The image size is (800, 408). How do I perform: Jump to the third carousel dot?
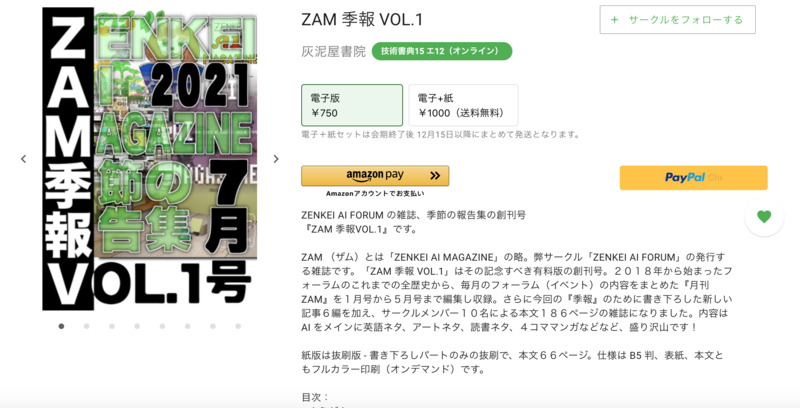(112, 326)
